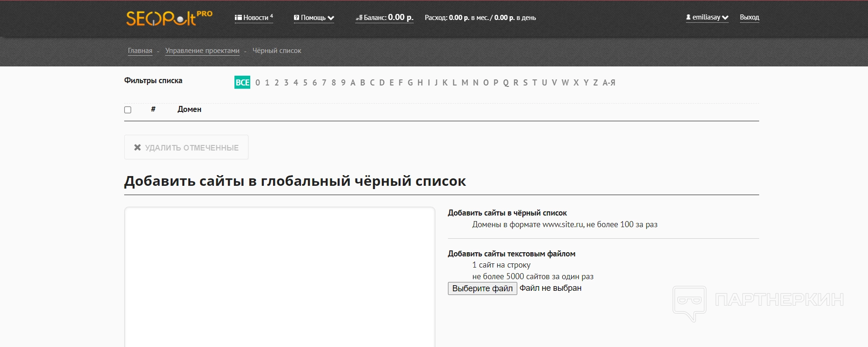
Task: Filter the list by digit 7
Action: (324, 83)
